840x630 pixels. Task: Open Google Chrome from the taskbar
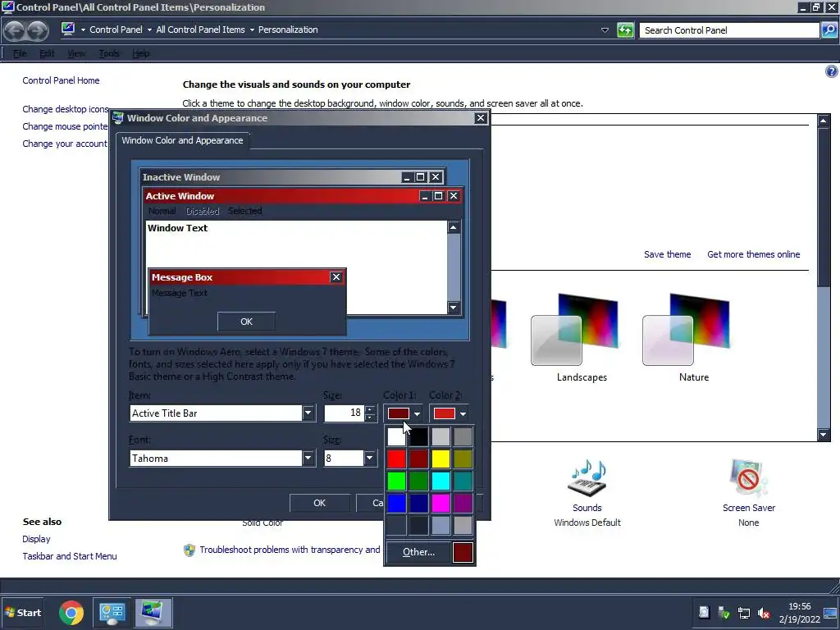point(71,612)
